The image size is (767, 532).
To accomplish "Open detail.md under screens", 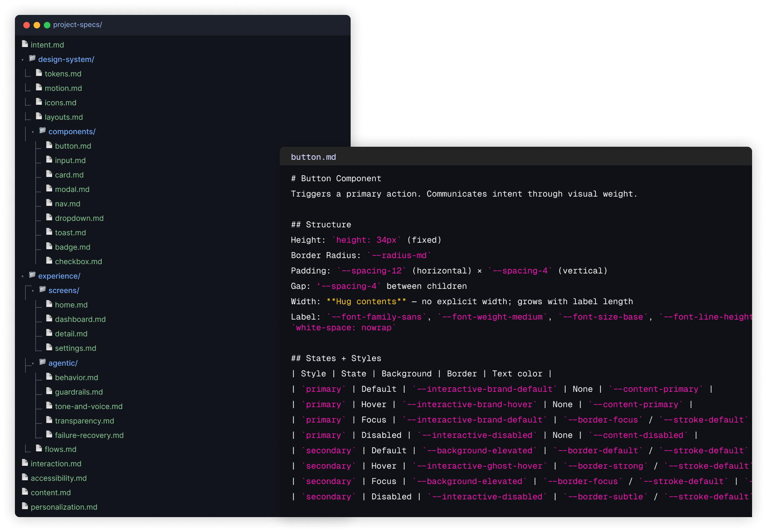I will coord(71,334).
